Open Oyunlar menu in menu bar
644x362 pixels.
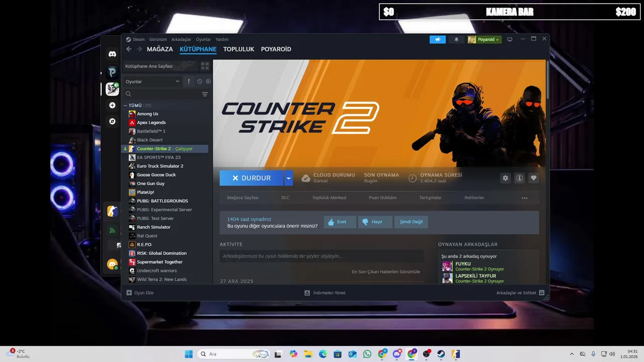click(203, 39)
